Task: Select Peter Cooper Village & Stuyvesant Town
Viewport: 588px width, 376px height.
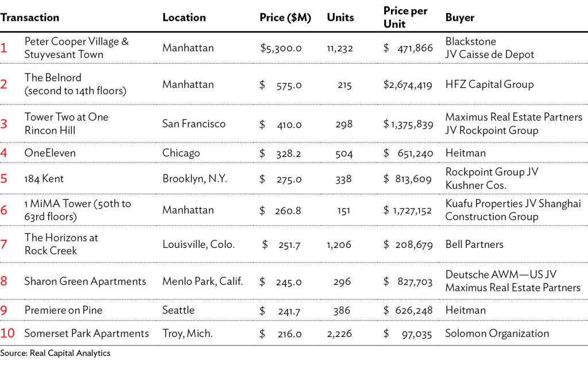Action: (76, 48)
